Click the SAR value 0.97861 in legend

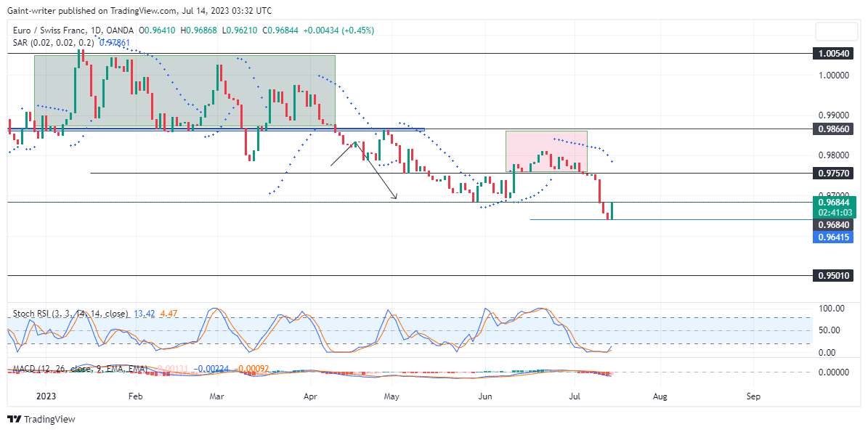tap(114, 42)
